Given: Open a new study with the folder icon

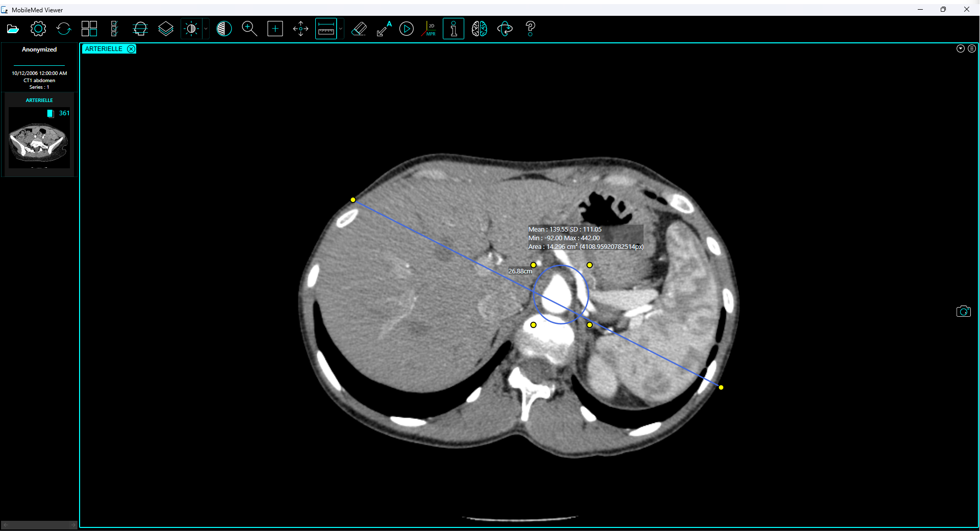Looking at the screenshot, I should tap(13, 29).
